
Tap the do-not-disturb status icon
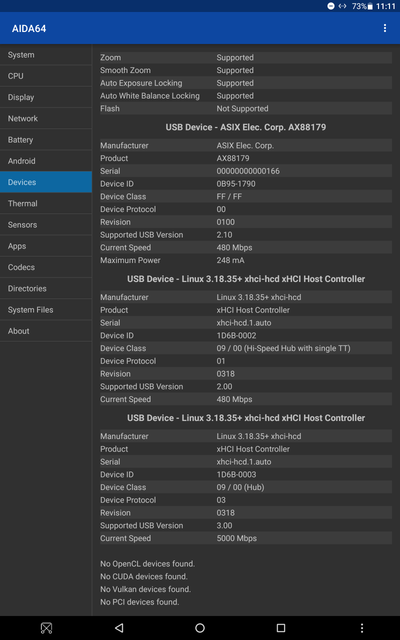coord(331,6)
